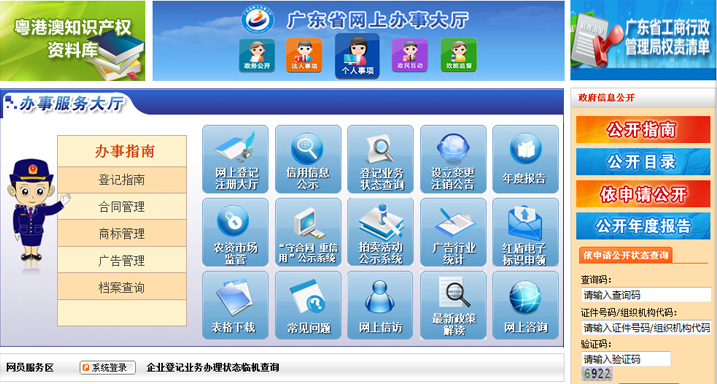Click the 验证码 input field

point(626,359)
